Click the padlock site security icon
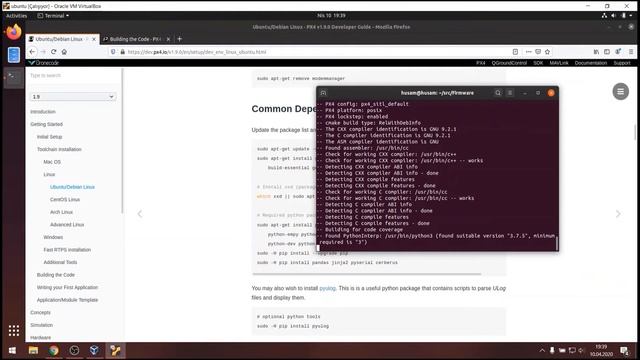 point(122,52)
